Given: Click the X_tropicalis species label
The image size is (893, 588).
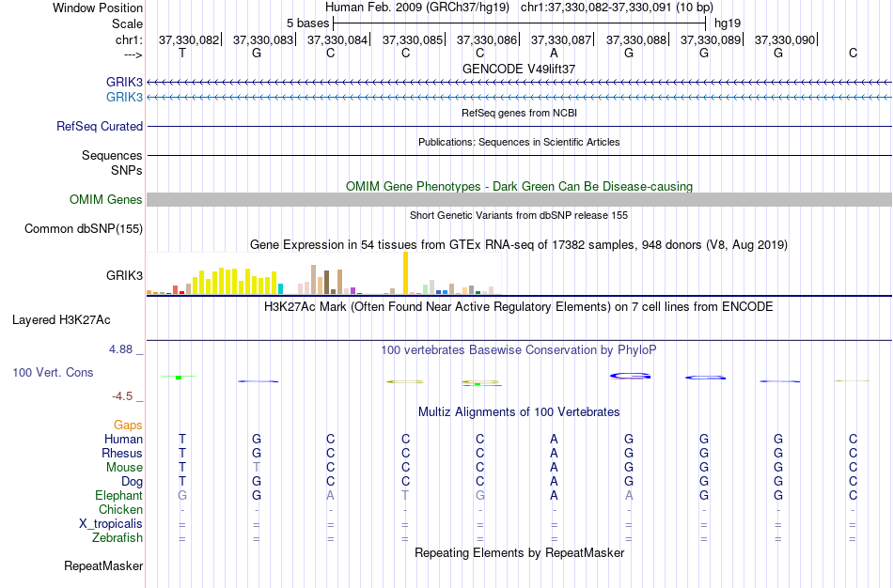Looking at the screenshot, I should 111,524.
